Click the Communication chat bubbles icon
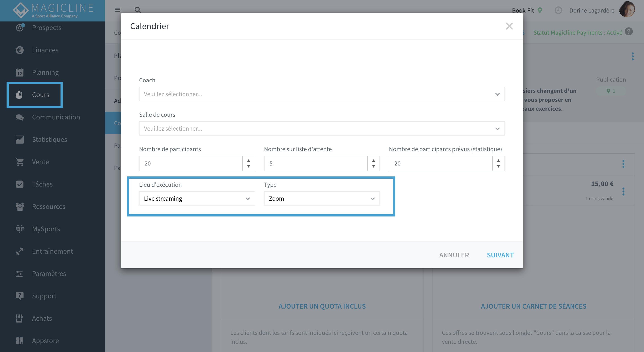This screenshot has width=644, height=352. click(19, 117)
